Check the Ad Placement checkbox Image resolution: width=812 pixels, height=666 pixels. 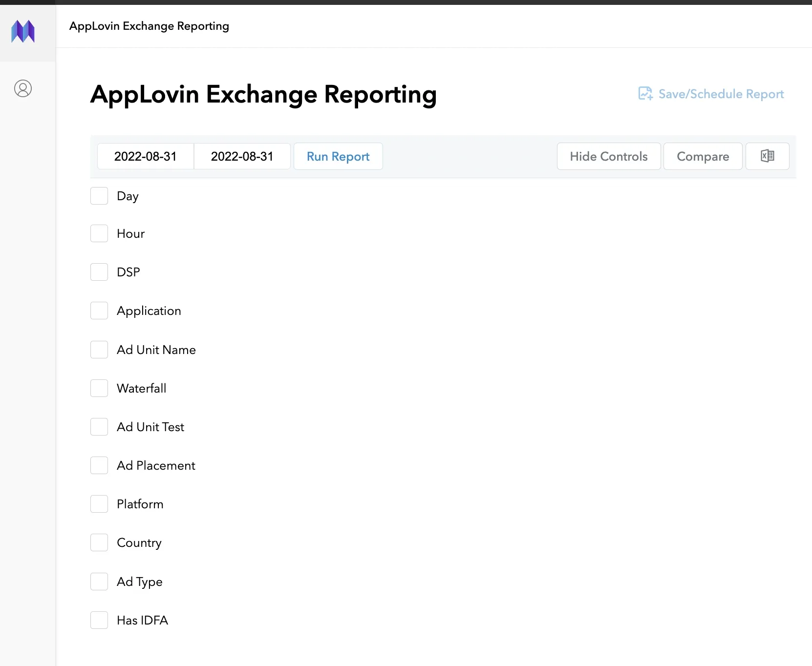coord(99,465)
